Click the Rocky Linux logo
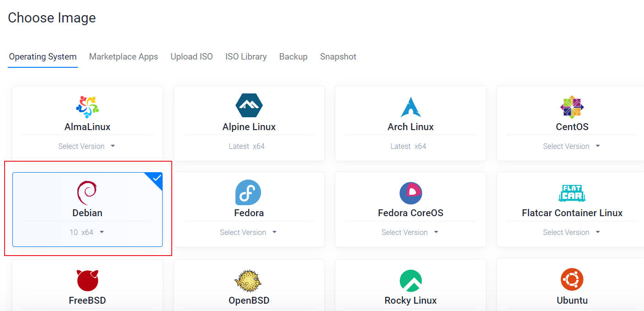 [x=410, y=280]
